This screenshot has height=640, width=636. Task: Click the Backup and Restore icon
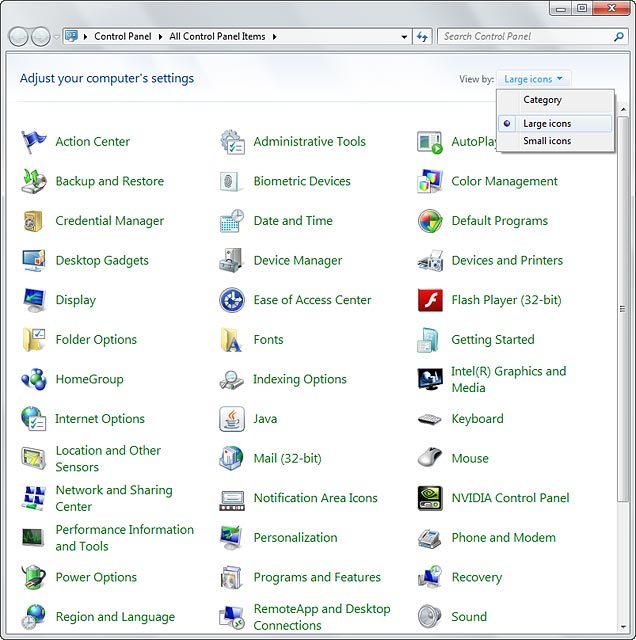click(33, 181)
